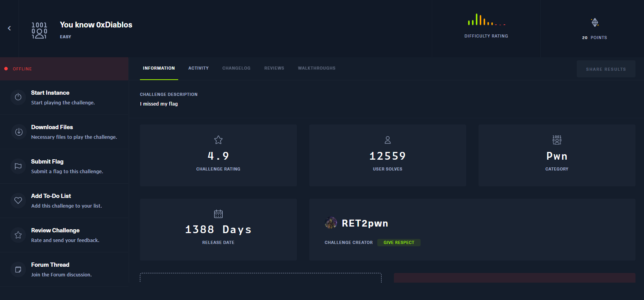Open the Reviews tab
The height and width of the screenshot is (300, 644).
[274, 68]
